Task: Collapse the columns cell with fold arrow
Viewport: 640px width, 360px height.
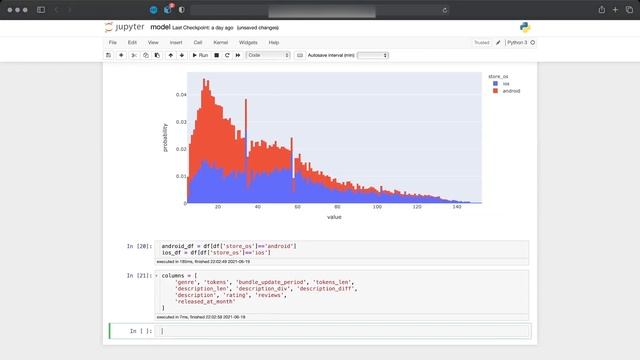Action: click(156, 276)
